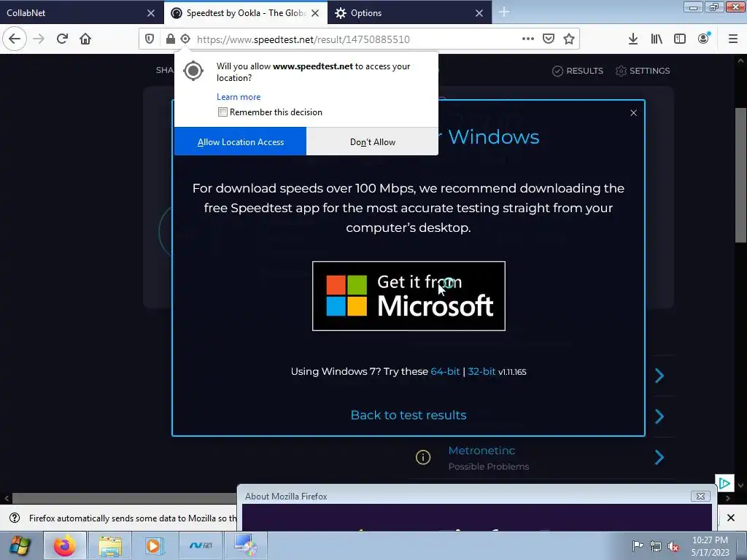Click the Get it from Microsoft badge
Screen dimensions: 747x560
coord(409,296)
